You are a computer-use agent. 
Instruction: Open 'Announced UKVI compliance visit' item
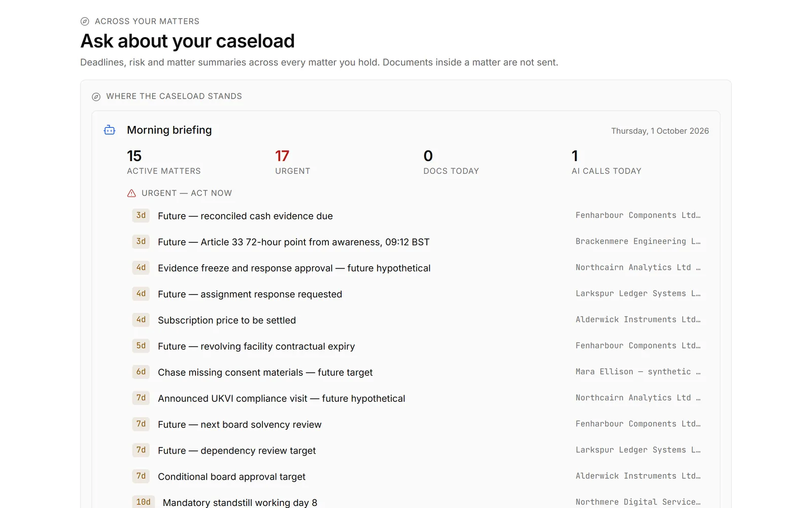(416, 398)
